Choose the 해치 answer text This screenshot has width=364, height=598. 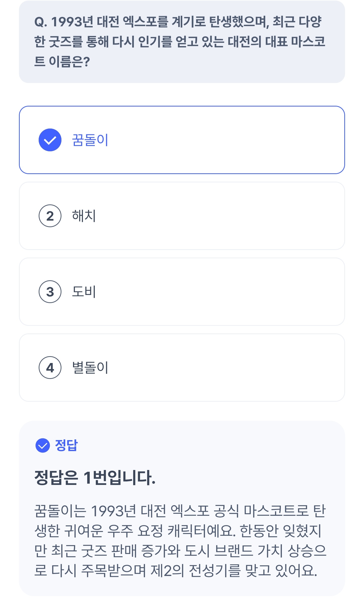click(x=84, y=216)
